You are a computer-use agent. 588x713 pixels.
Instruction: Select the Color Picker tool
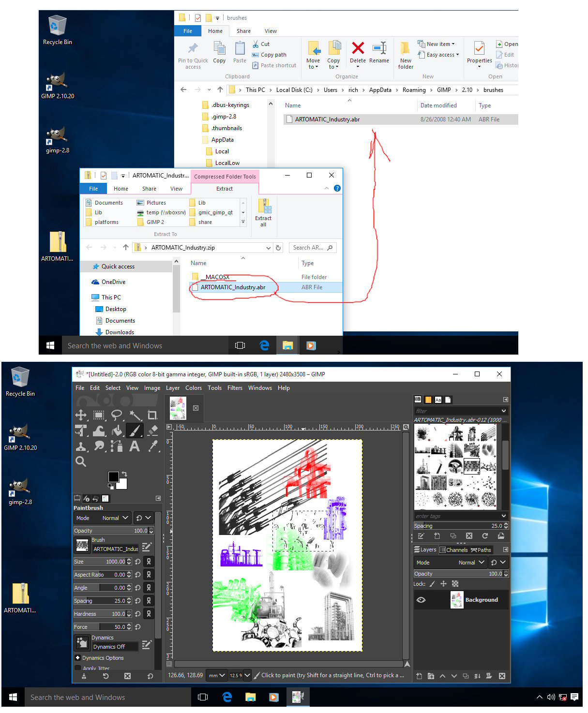click(152, 446)
